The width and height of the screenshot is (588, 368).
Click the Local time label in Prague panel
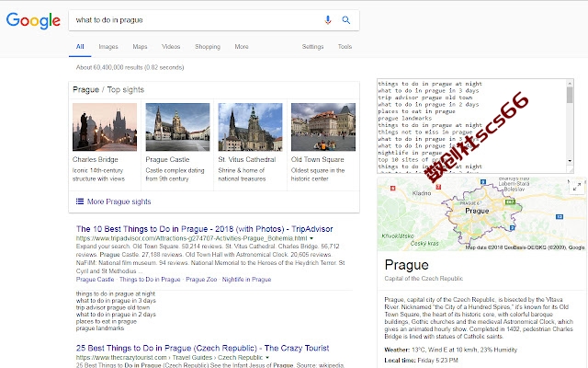[401, 361]
